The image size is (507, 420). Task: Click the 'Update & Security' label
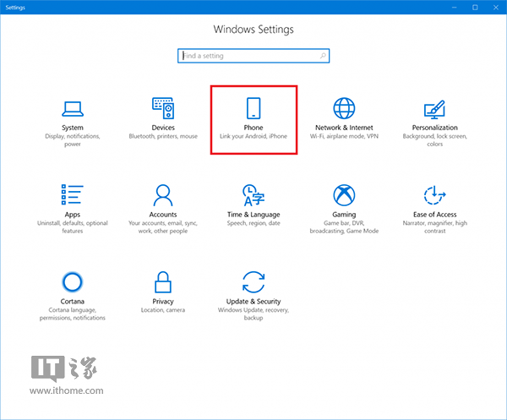click(253, 302)
